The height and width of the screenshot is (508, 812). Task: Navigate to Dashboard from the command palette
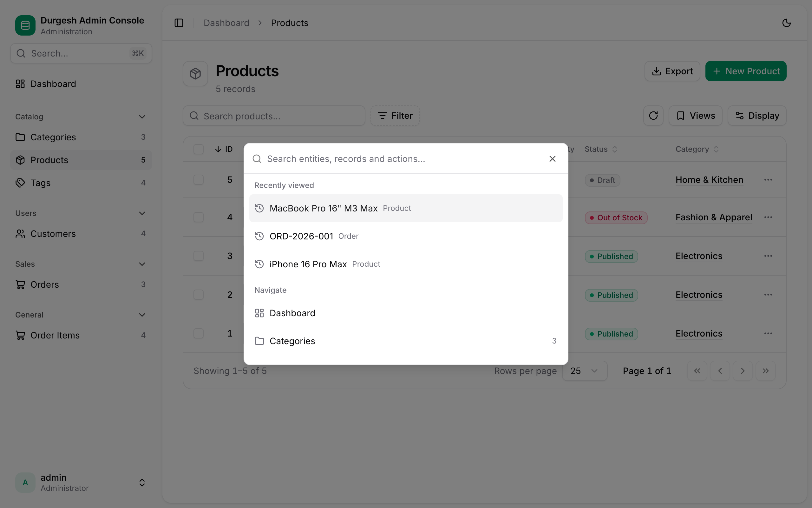coord(406,313)
